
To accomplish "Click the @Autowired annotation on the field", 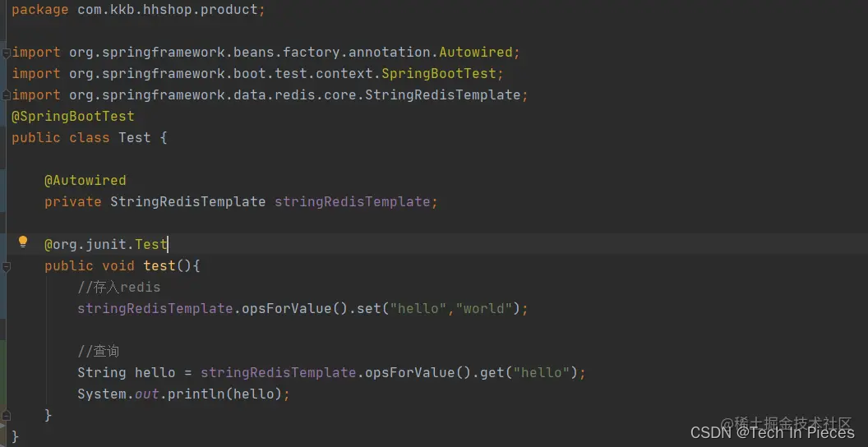I will point(85,180).
